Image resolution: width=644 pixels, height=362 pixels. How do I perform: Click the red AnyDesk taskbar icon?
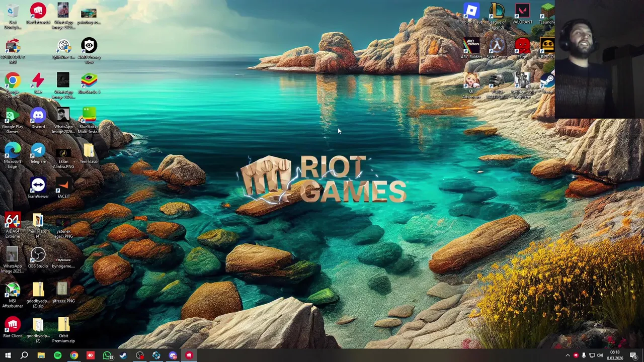[91, 355]
